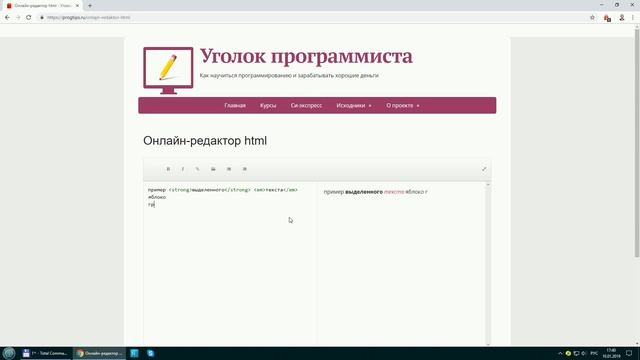The image size is (640, 360).
Task: Click the browser page vertical scrollbar
Action: tap(637, 143)
